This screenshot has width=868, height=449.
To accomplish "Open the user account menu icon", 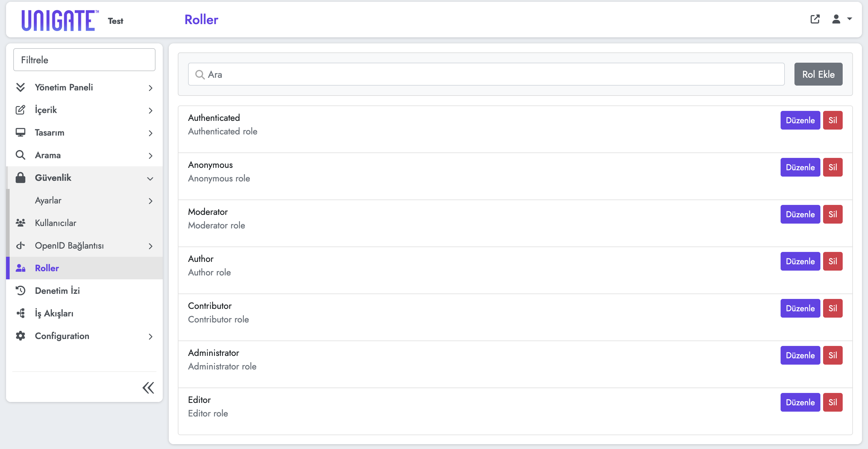I will pyautogui.click(x=836, y=19).
